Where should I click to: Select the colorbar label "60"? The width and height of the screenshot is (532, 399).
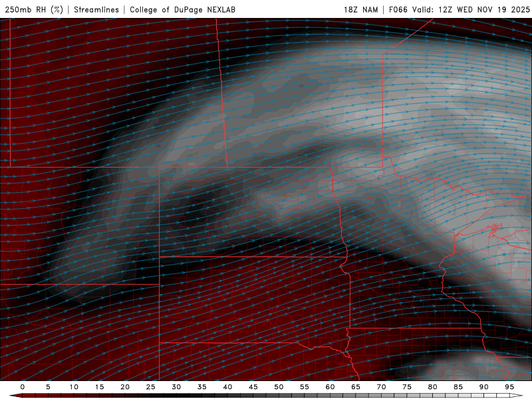[330, 387]
